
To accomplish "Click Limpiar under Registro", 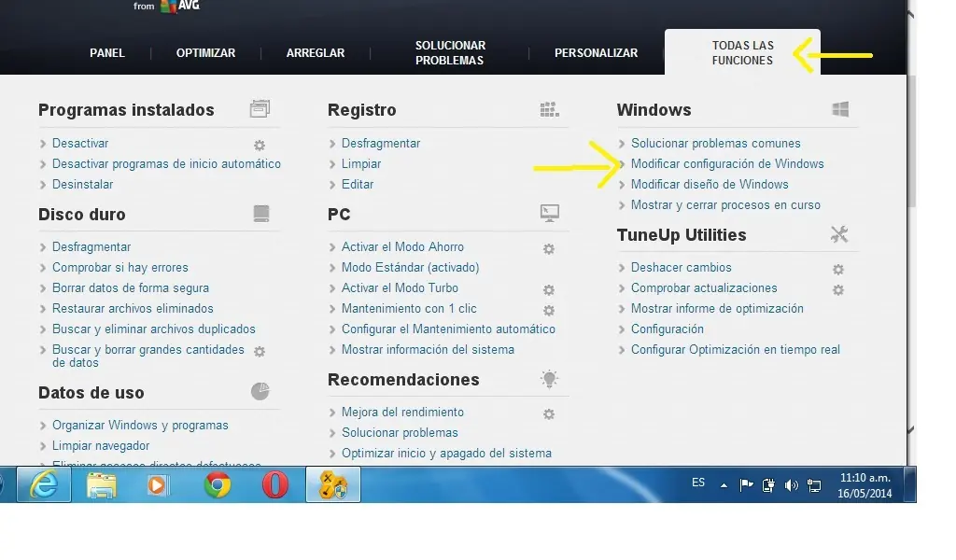I will pos(361,163).
